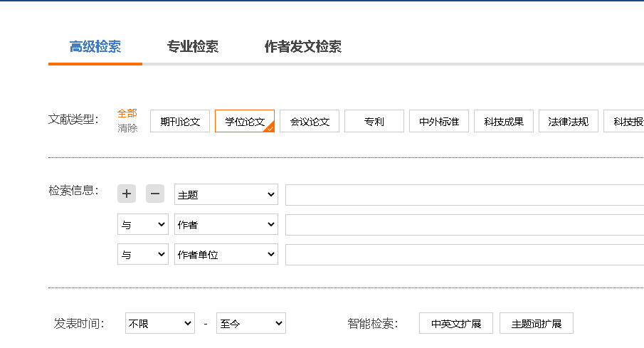The width and height of the screenshot is (644, 348).
Task: Remove a search row with minus button
Action: 155,194
